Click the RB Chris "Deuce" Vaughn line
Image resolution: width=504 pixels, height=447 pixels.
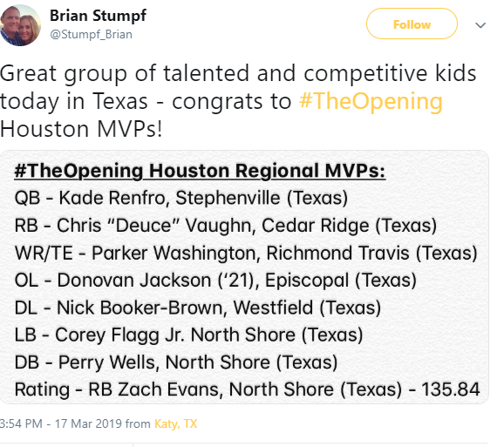tap(226, 226)
